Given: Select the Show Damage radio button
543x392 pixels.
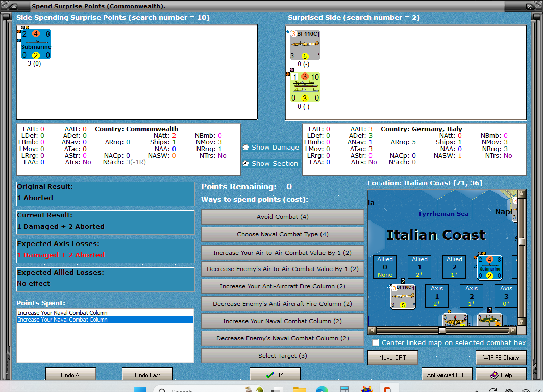Looking at the screenshot, I should pyautogui.click(x=245, y=147).
